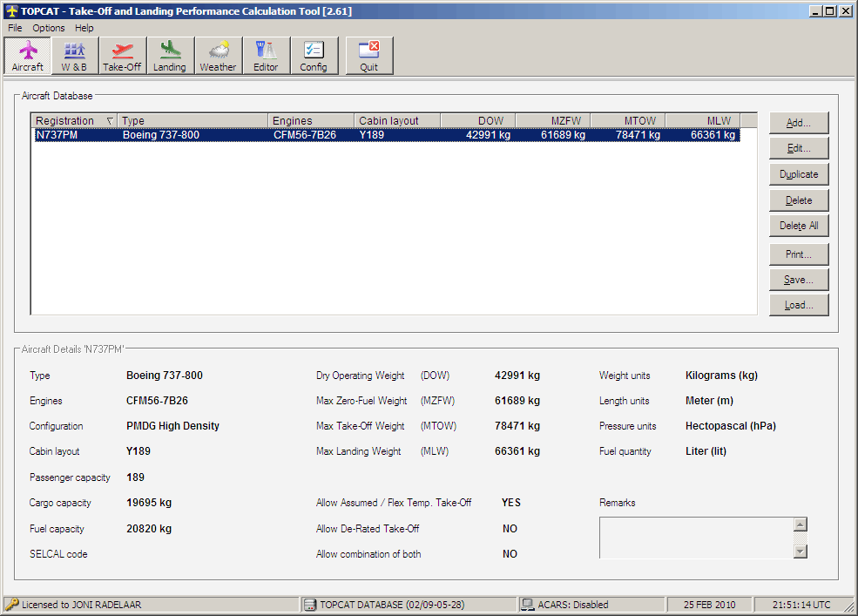
Task: Click the Edit... aircraft button
Action: pyautogui.click(x=799, y=148)
